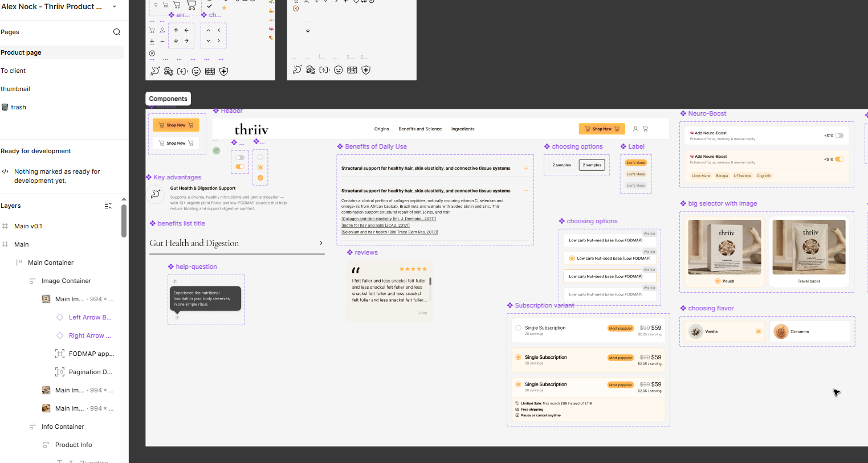Click the trash can icon beside trash page

pos(5,107)
